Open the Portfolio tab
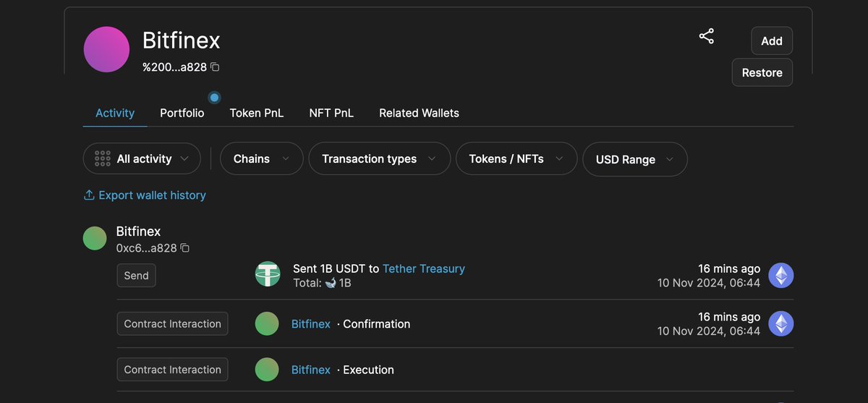 coord(182,113)
